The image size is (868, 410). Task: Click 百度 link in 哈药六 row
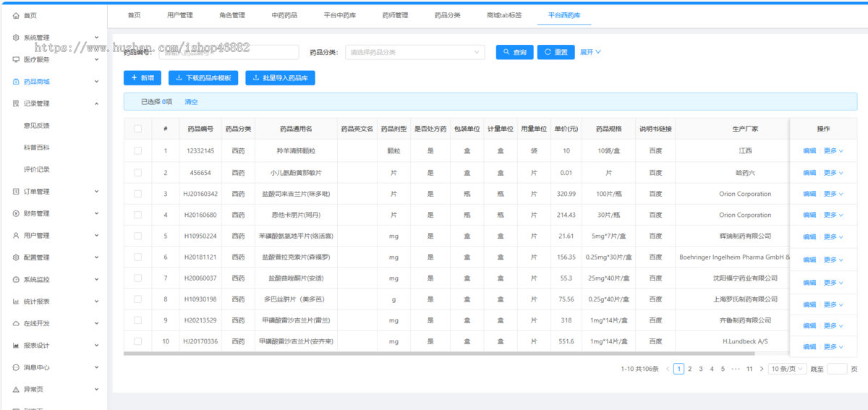(655, 173)
